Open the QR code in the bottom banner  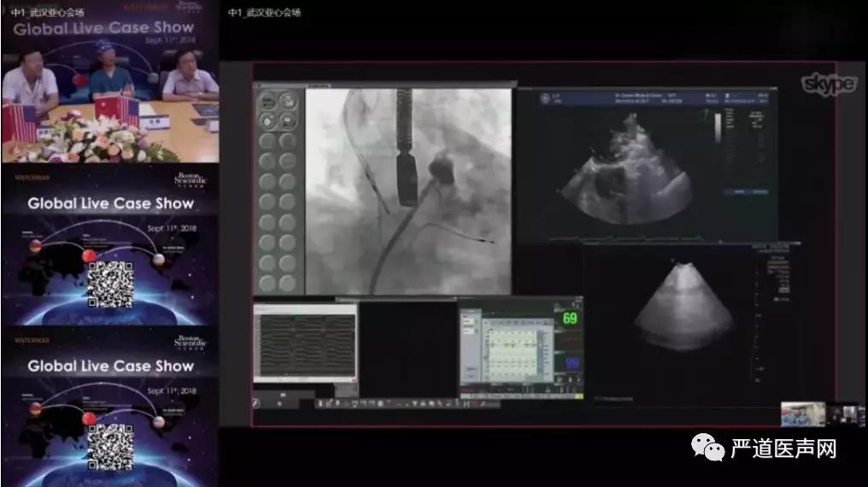pos(110,446)
